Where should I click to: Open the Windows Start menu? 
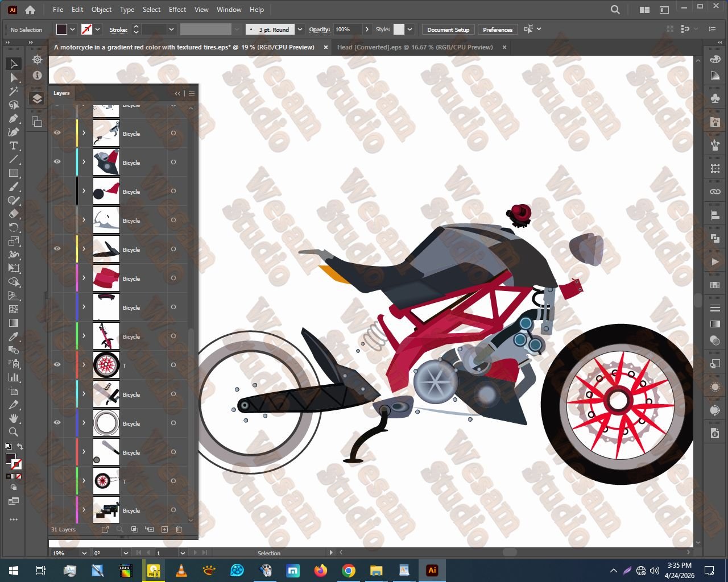tap(14, 570)
